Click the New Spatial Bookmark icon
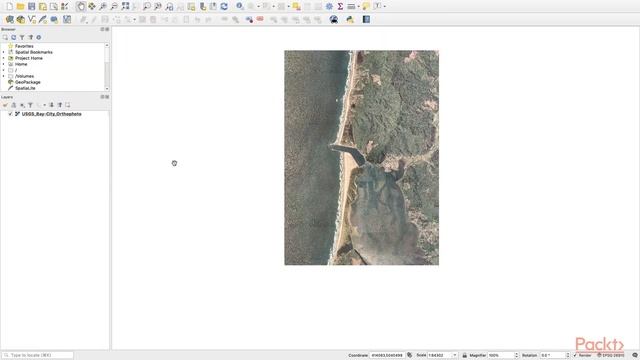Screen dimensions: 640x360 202,7
